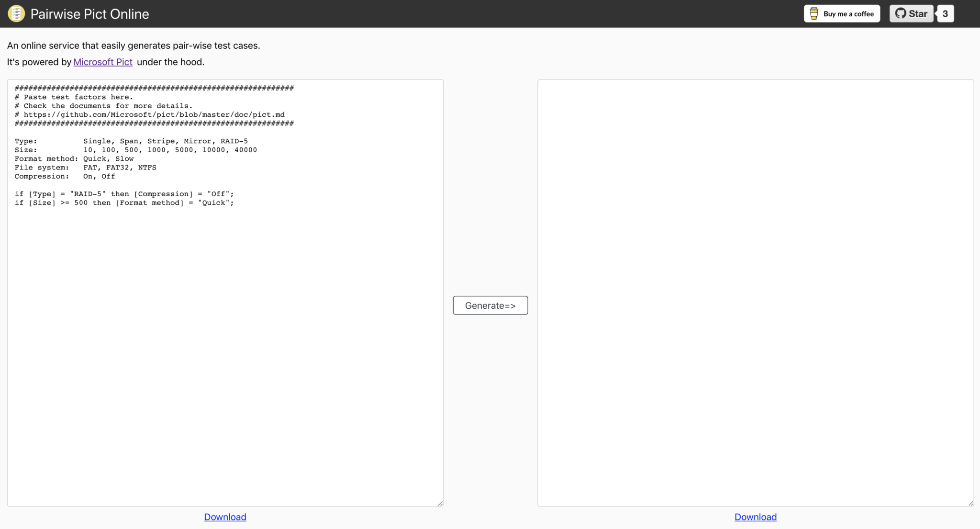
Task: Grab the output textarea resize handle
Action: point(970,503)
